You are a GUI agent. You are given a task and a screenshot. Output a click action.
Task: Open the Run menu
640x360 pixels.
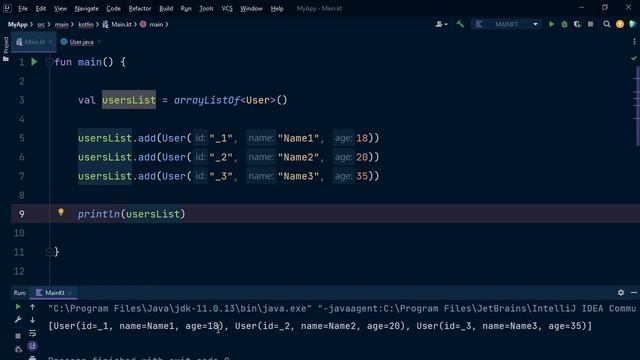tap(186, 8)
